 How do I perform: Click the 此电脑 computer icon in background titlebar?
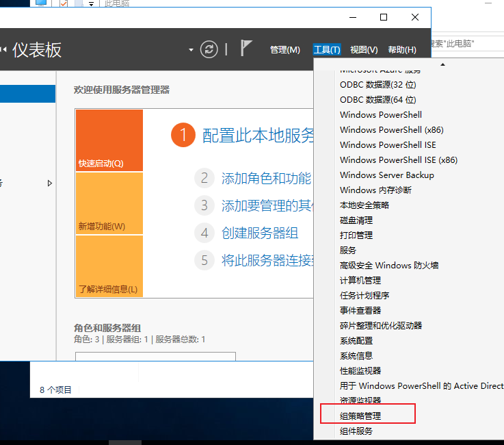click(x=41, y=3)
